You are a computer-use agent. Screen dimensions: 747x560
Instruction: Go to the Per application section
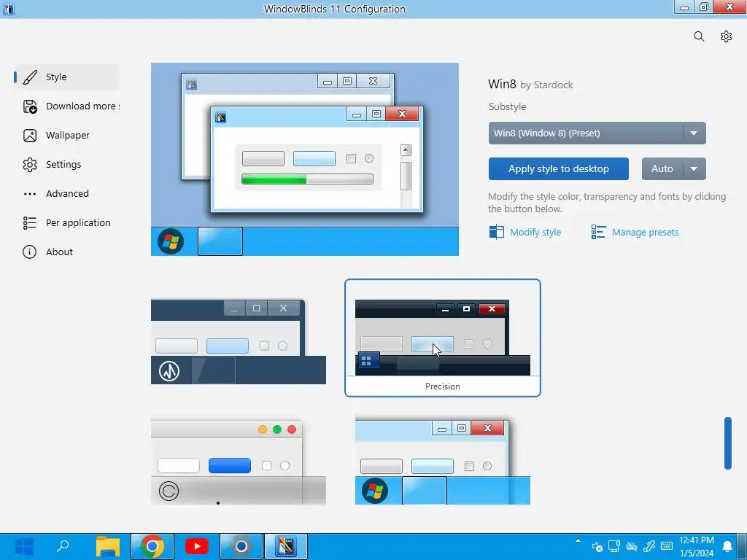tap(66, 223)
